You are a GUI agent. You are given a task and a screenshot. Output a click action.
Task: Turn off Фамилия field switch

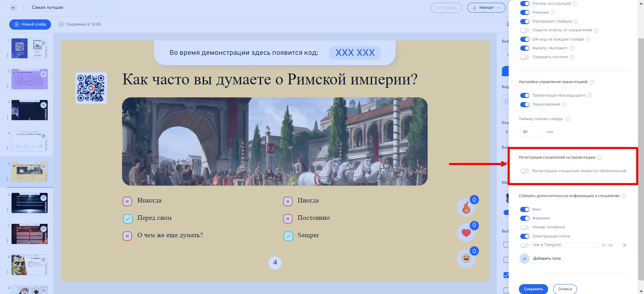click(525, 218)
